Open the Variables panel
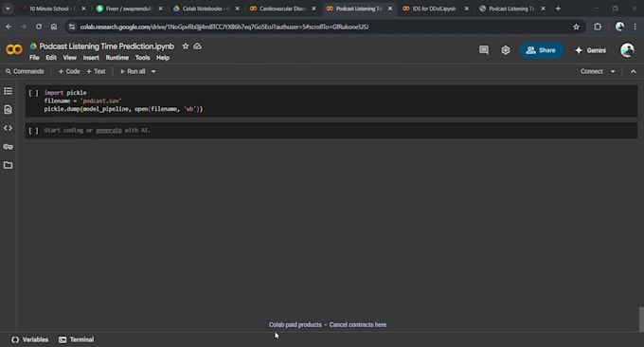Viewport: 644px width, 347px height. tap(30, 339)
